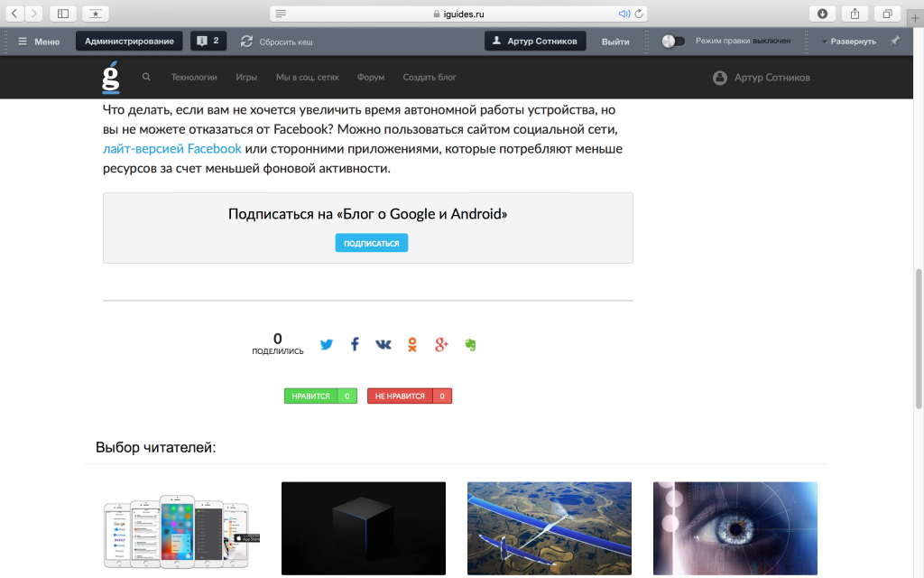Open the admin Меню hamburger
The height and width of the screenshot is (578, 924).
pos(39,42)
